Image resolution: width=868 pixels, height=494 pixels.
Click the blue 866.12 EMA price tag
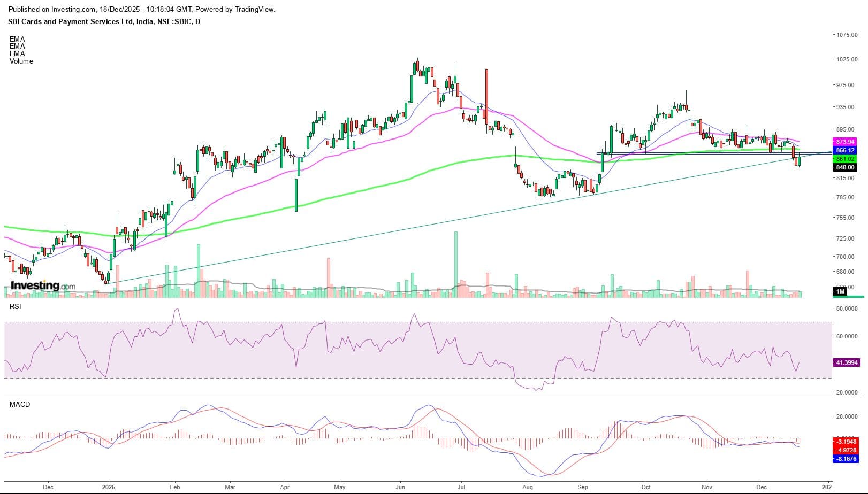(845, 151)
